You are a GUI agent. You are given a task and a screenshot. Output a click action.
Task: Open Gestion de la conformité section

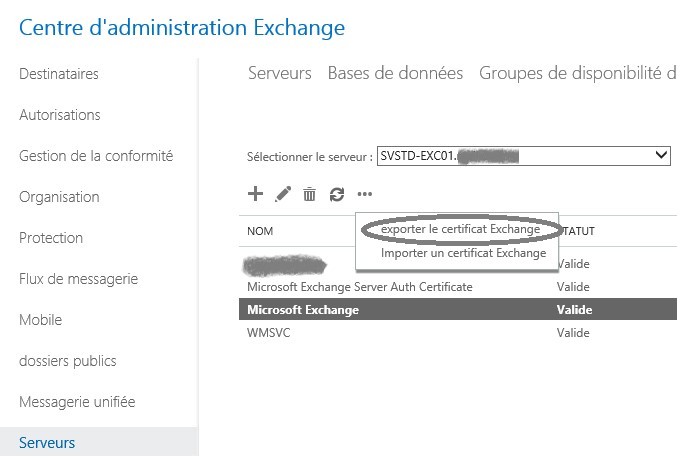pos(96,156)
